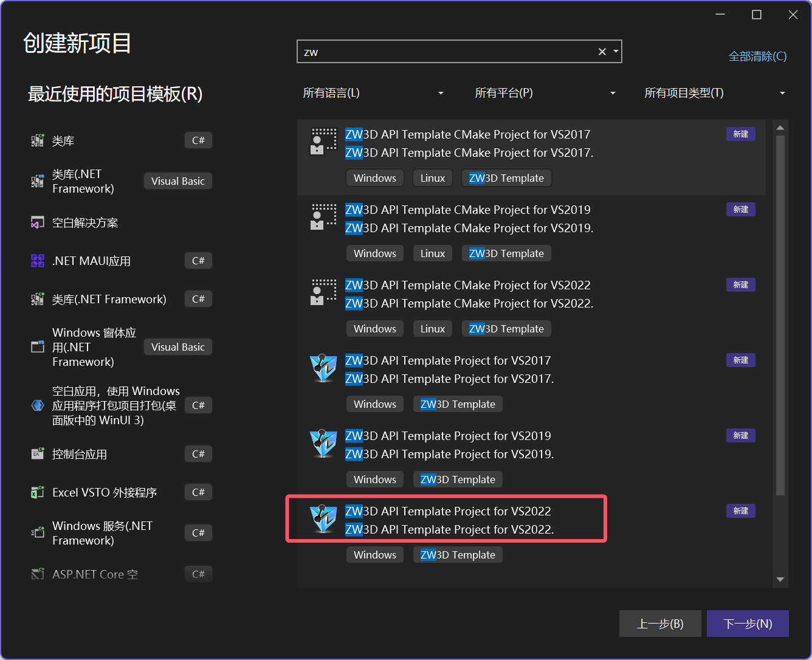This screenshot has height=660, width=812.
Task: Click ZW3D Template tag under CMake VS2022
Action: click(x=506, y=329)
